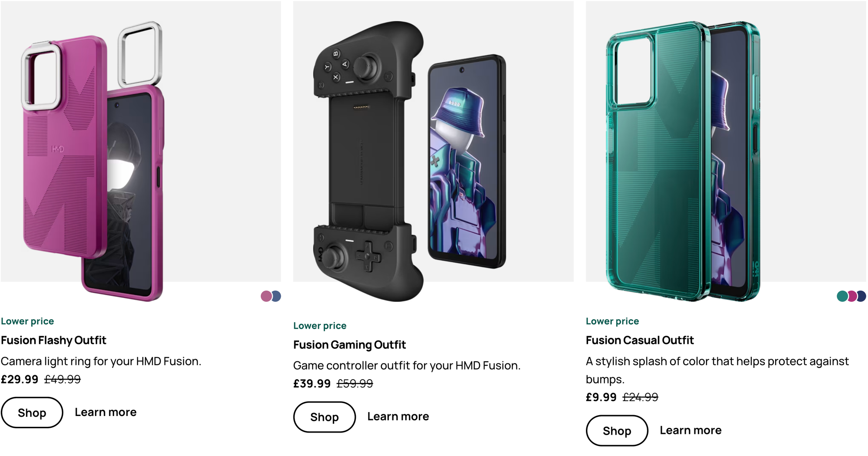Click the phone beside the game controller

tap(467, 161)
